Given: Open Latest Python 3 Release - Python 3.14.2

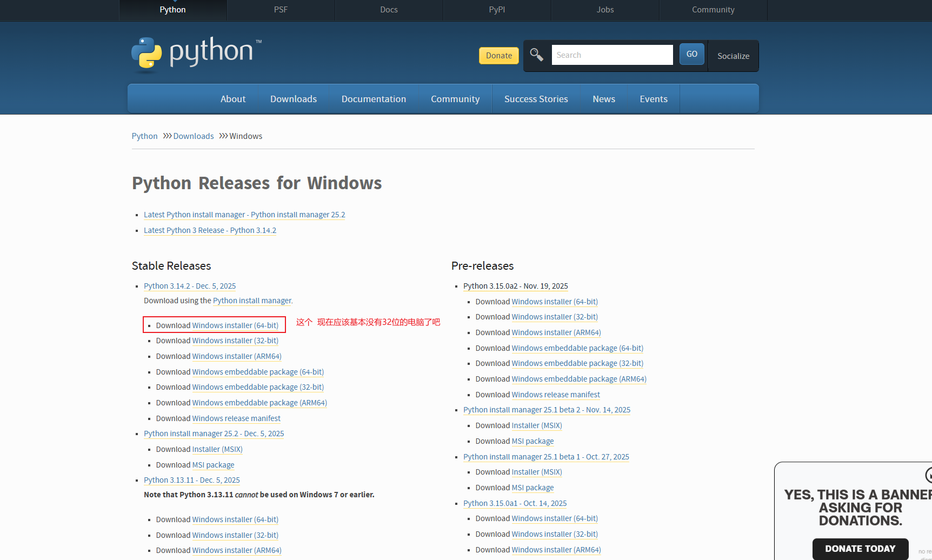Looking at the screenshot, I should pos(210,230).
